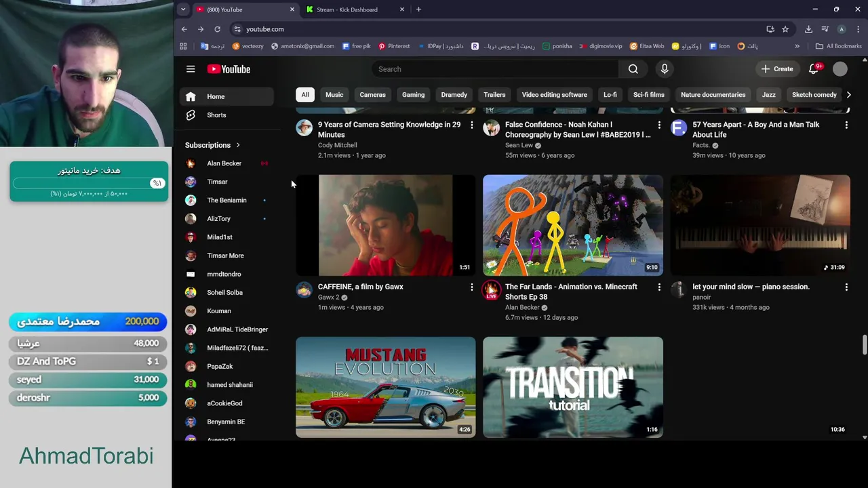Screen dimensions: 868x488
Task: Show more category chips with right arrow
Action: [x=848, y=95]
